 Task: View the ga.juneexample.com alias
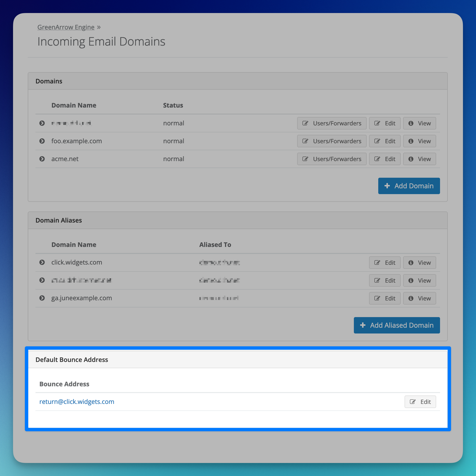pyautogui.click(x=419, y=298)
